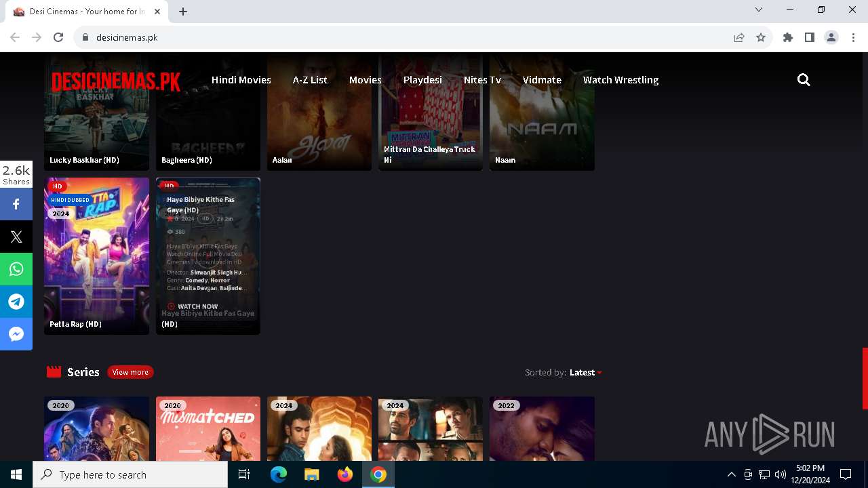Open the 2022 series poster
The width and height of the screenshot is (868, 488).
(542, 428)
